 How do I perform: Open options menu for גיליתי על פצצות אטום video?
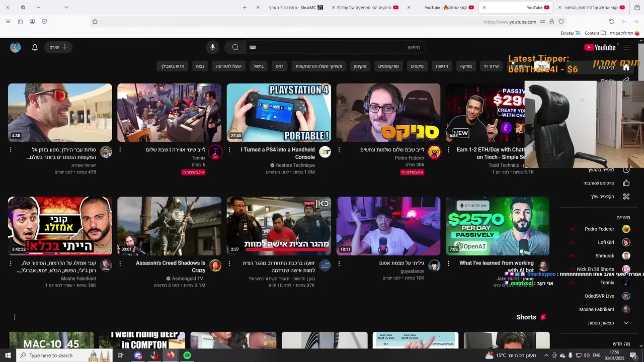(x=339, y=263)
